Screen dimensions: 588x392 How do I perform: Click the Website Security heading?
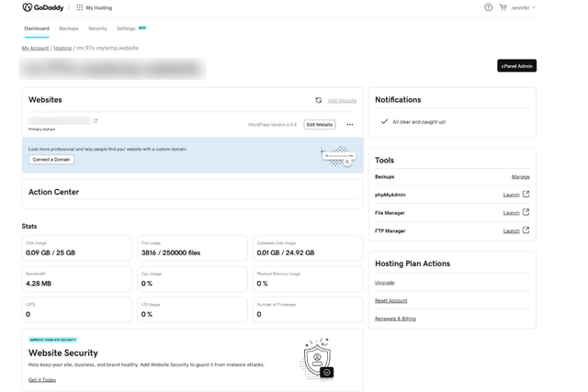(63, 353)
